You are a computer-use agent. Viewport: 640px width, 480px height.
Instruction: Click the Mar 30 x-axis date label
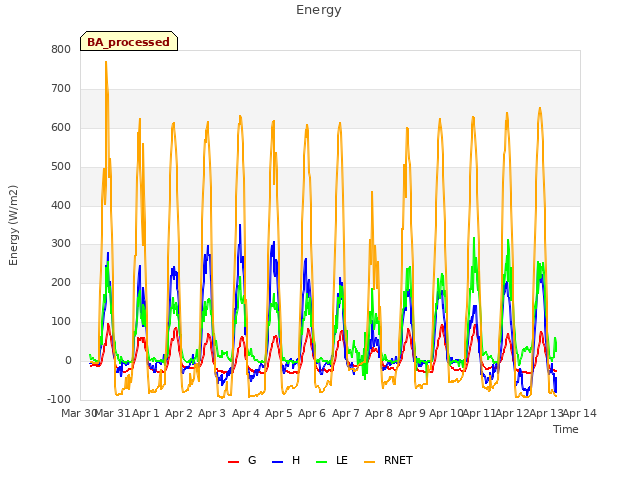[x=79, y=413]
